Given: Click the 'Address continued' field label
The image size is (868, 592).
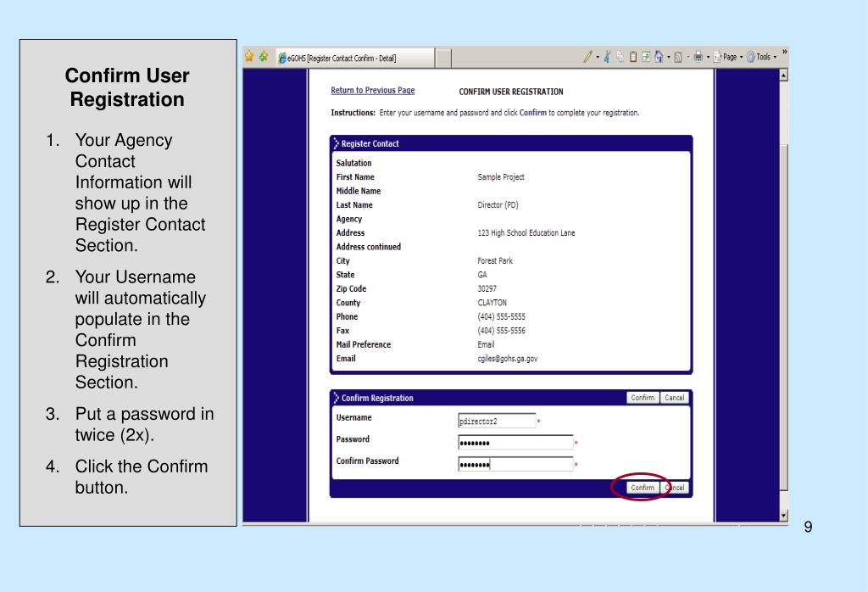Looking at the screenshot, I should click(x=369, y=247).
